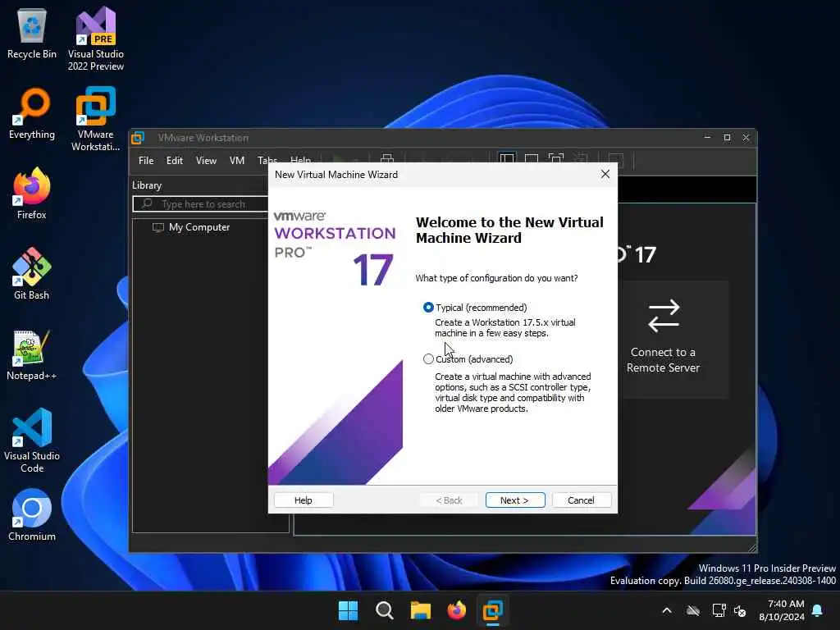Toggle thumbnail bar toolbar icon
This screenshot has height=630, width=840.
(532, 160)
